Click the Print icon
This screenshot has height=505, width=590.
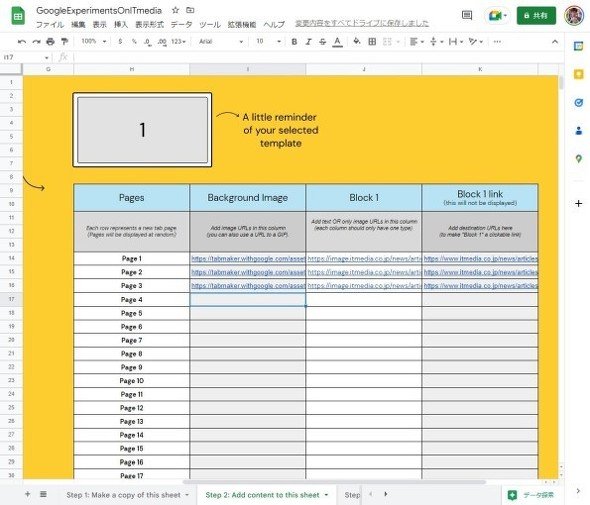(50, 42)
